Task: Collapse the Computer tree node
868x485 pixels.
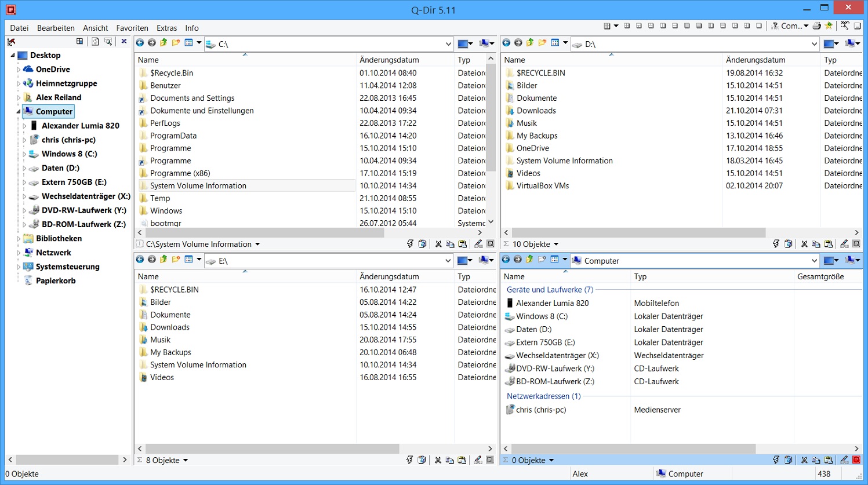Action: 19,112
